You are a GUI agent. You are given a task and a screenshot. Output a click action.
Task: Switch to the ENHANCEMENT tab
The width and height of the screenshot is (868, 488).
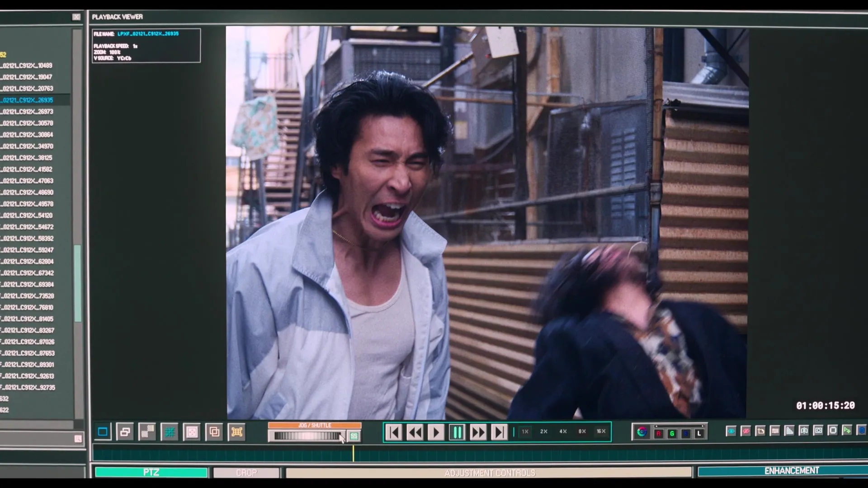pyautogui.click(x=791, y=471)
